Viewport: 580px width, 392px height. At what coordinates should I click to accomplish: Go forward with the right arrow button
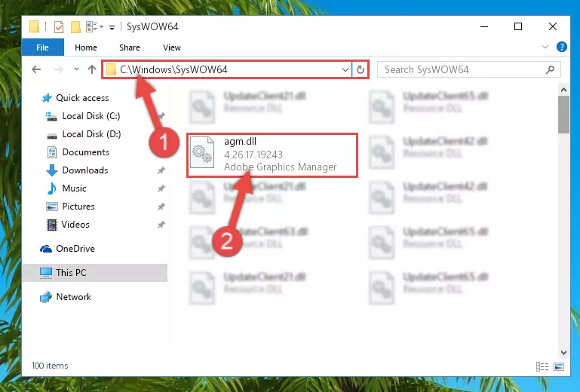58,69
